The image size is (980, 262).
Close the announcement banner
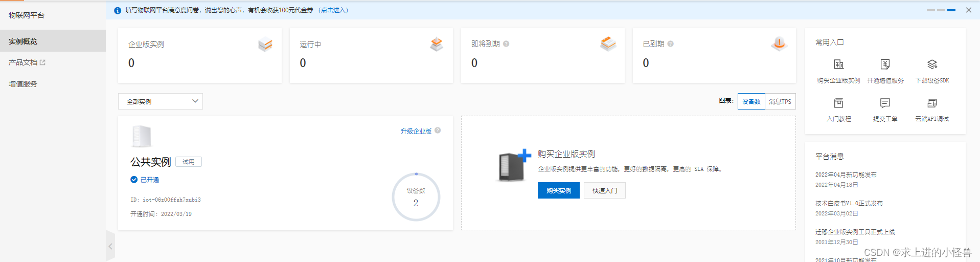968,10
